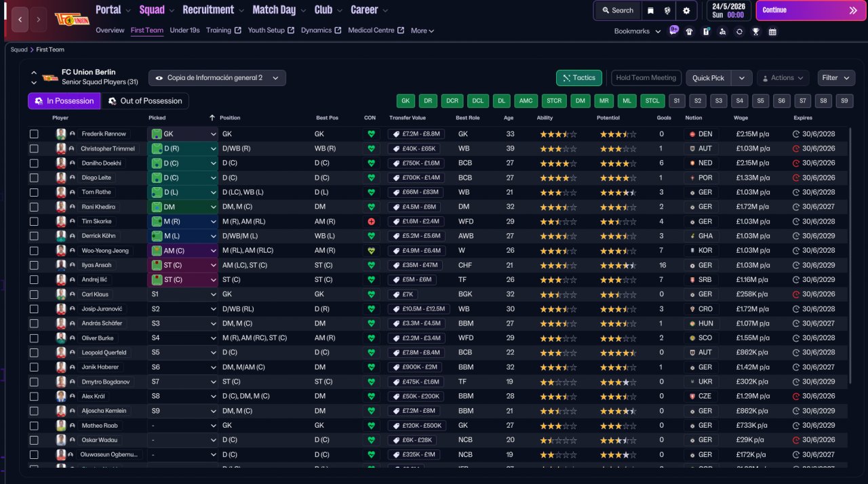Click the Tactics button
The width and height of the screenshot is (868, 484).
[x=578, y=78]
